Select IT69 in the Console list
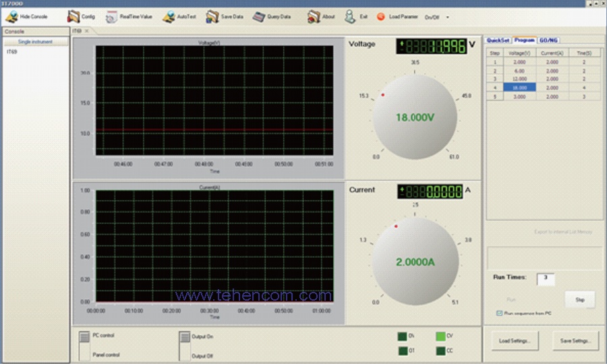The image size is (607, 364). click(x=12, y=52)
